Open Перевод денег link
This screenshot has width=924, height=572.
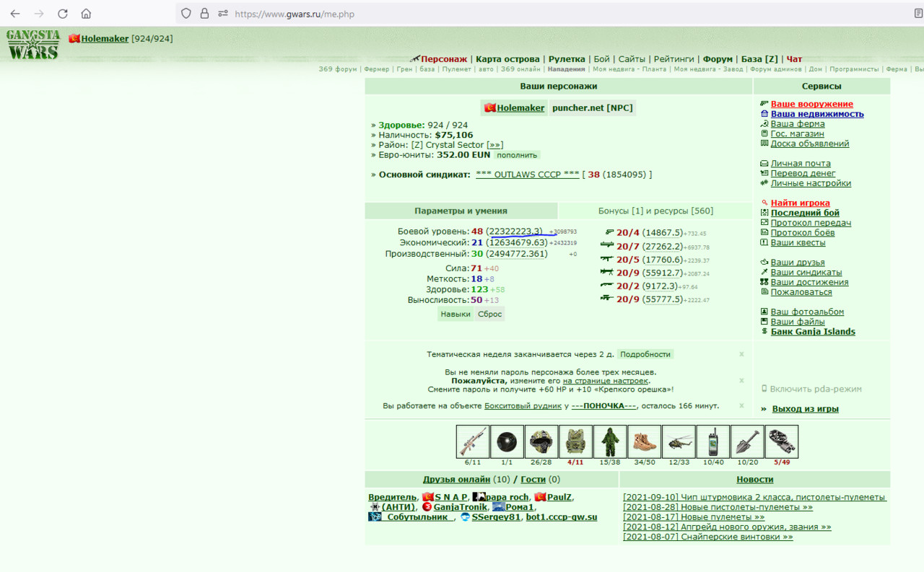tap(803, 173)
